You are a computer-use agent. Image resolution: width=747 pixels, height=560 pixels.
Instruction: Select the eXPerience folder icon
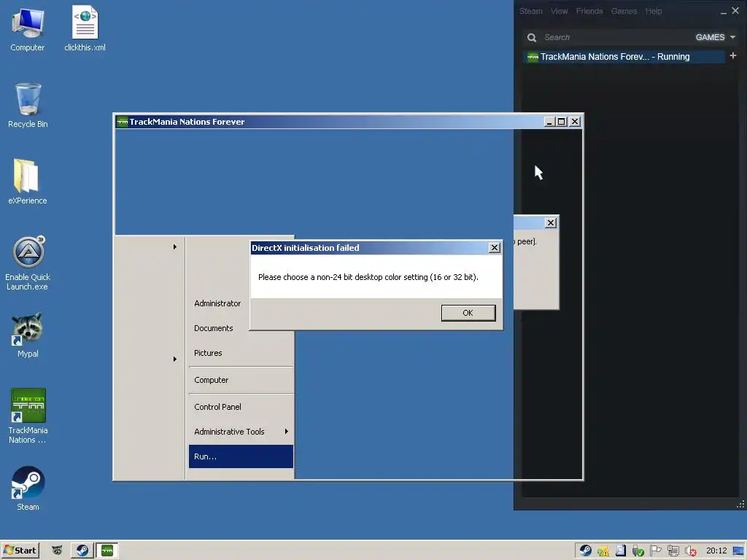28,182
